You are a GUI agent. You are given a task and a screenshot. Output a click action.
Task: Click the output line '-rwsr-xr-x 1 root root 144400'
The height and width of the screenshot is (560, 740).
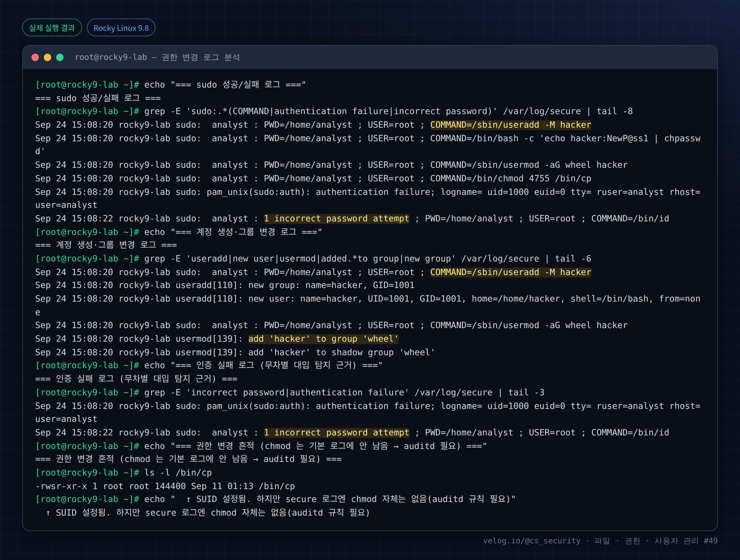[165, 486]
